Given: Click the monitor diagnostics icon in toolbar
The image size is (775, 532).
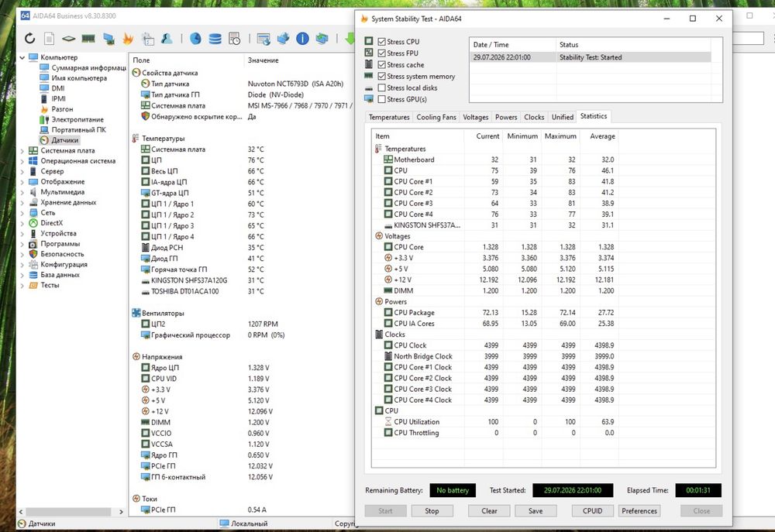Looking at the screenshot, I should [x=108, y=38].
